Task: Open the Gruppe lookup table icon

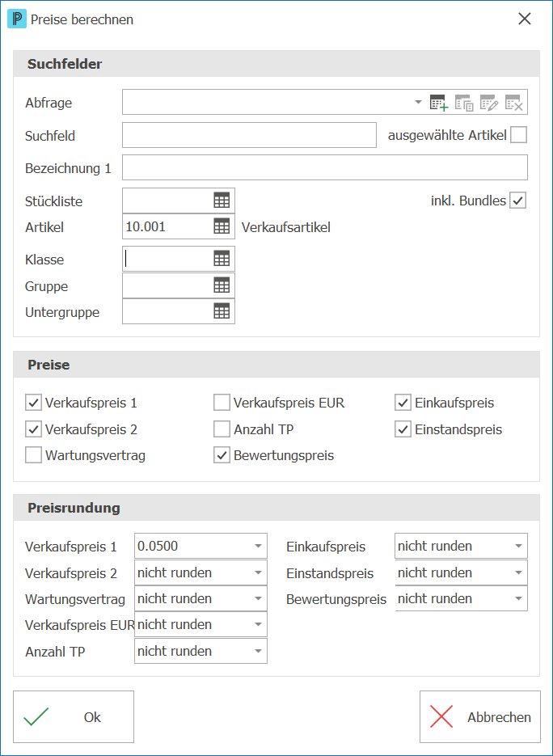Action: [x=222, y=286]
